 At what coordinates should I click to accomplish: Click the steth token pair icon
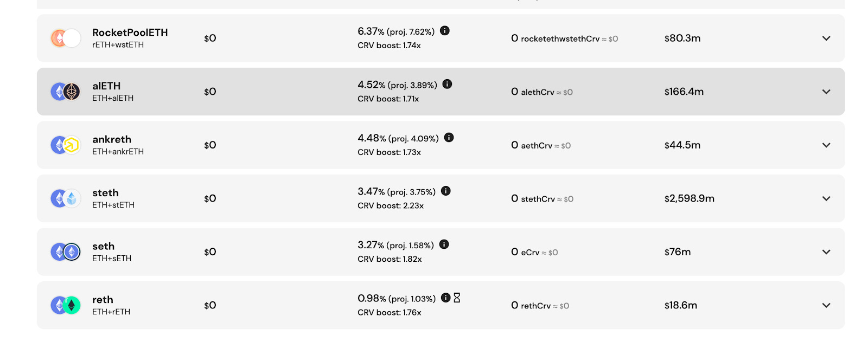pyautogui.click(x=66, y=198)
